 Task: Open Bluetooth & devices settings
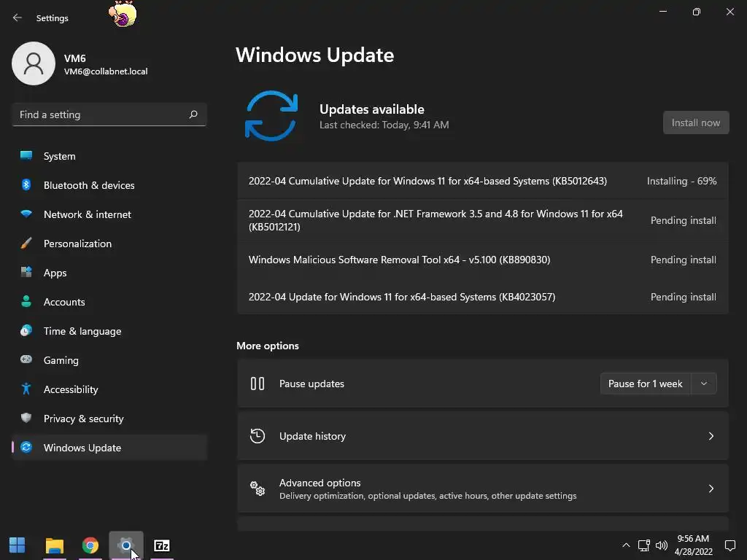tap(109, 185)
